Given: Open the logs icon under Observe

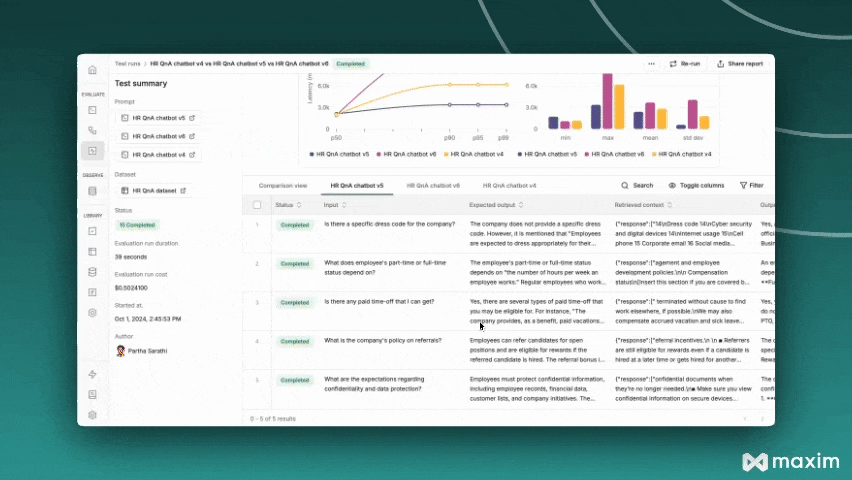Looking at the screenshot, I should [92, 191].
